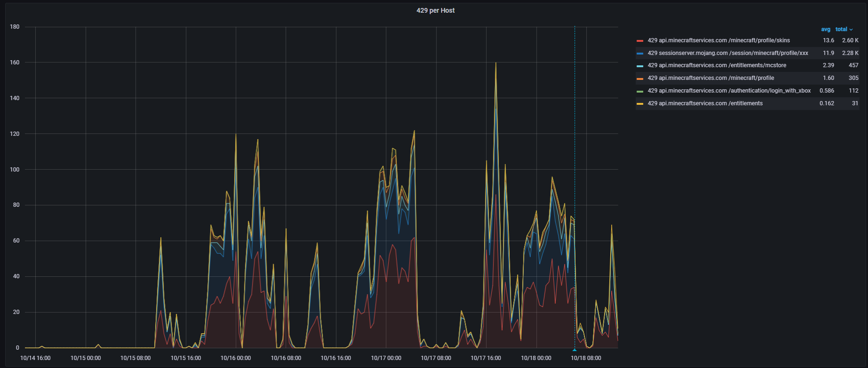The width and height of the screenshot is (868, 368).
Task: Click the highest peak at 160 on the graph
Action: 496,63
